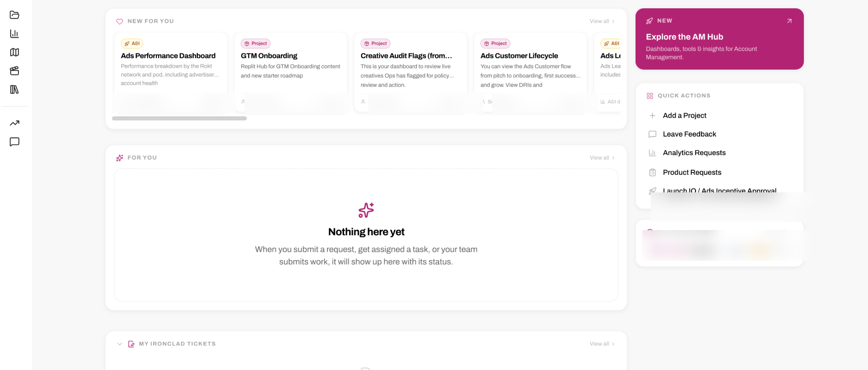
Task: Open the bar chart analytics sidebar icon
Action: point(14,34)
